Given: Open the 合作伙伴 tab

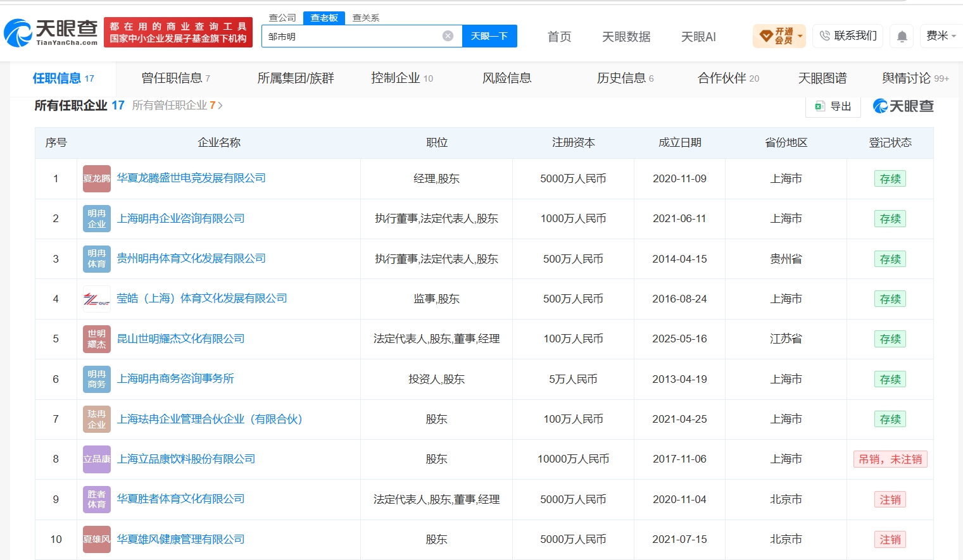Looking at the screenshot, I should 728,78.
